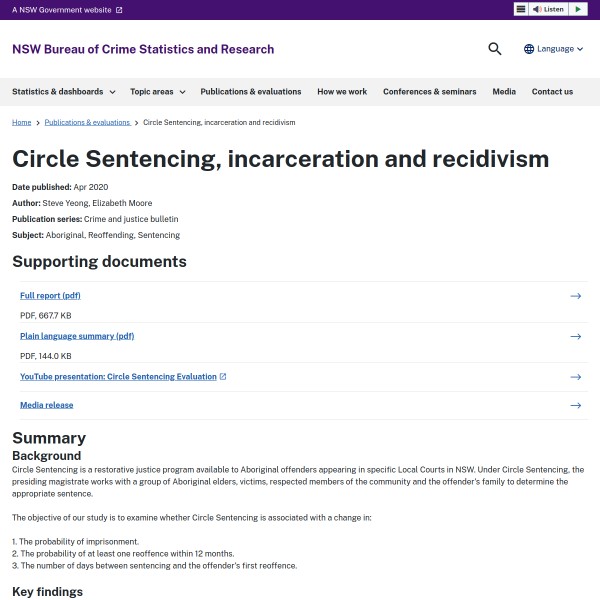Click the globe Language icon
600x600 pixels.
point(529,49)
